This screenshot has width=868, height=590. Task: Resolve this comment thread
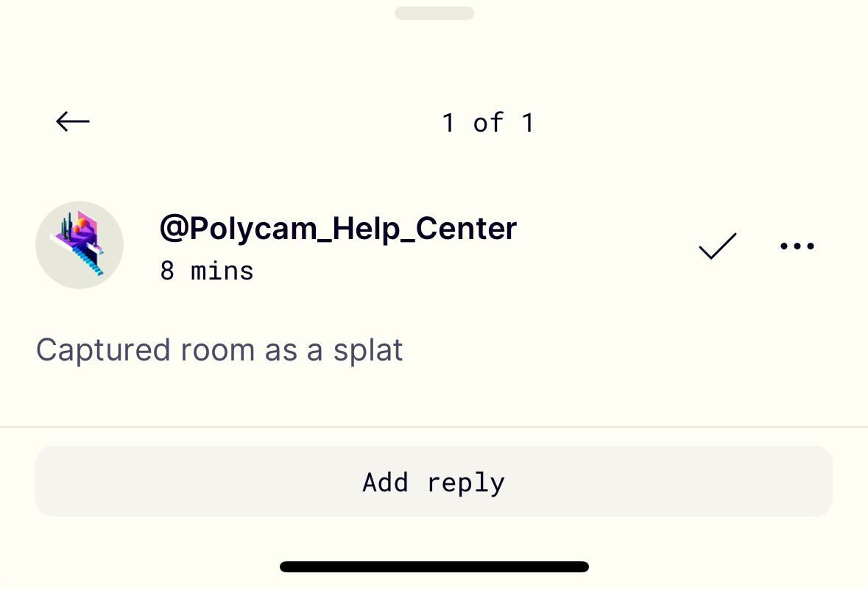(717, 246)
